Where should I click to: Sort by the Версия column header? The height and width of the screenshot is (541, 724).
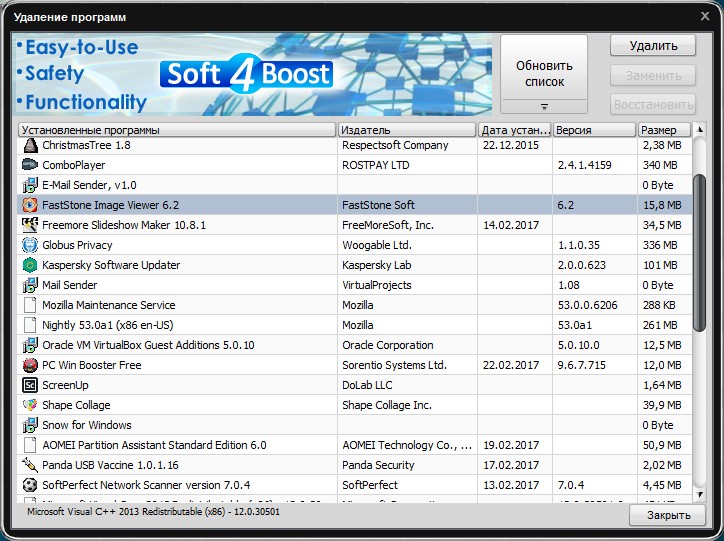click(594, 130)
